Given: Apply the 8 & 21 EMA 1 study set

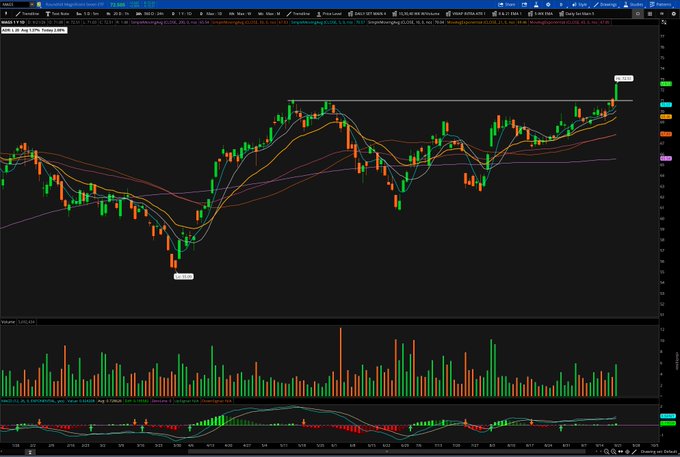Looking at the screenshot, I should (x=507, y=13).
